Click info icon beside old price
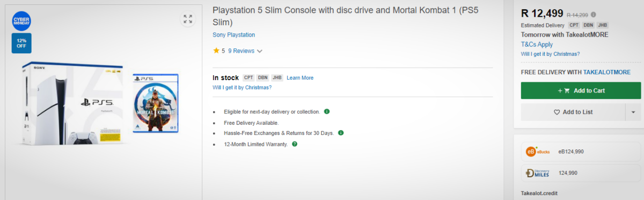644x200 pixels. (x=593, y=15)
